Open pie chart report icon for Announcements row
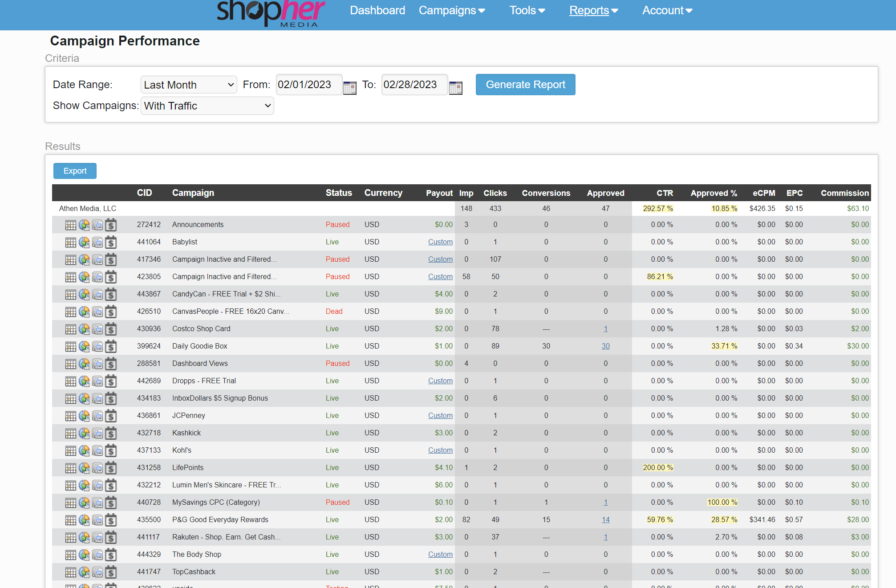 [x=84, y=225]
